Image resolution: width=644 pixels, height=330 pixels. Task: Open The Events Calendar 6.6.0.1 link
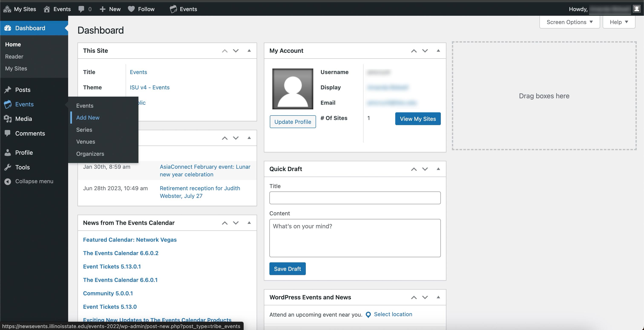tap(120, 280)
